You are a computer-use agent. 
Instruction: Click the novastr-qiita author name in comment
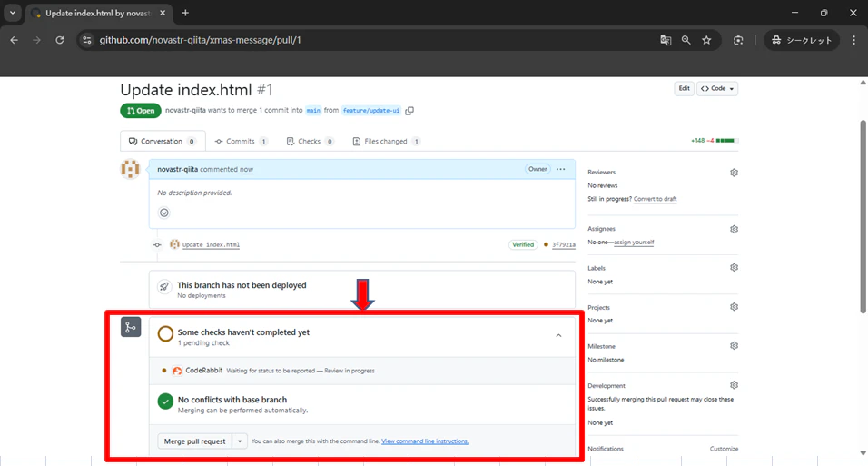click(x=177, y=170)
